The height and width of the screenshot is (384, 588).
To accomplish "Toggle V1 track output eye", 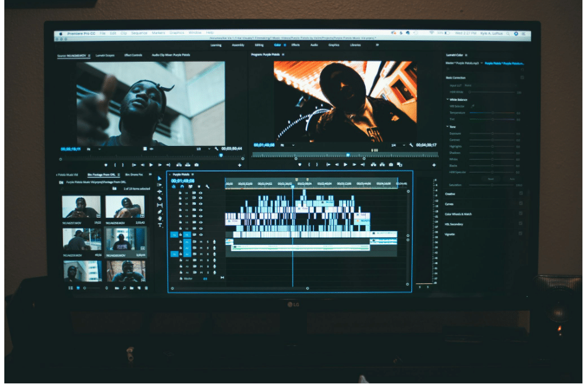I will pos(201,234).
